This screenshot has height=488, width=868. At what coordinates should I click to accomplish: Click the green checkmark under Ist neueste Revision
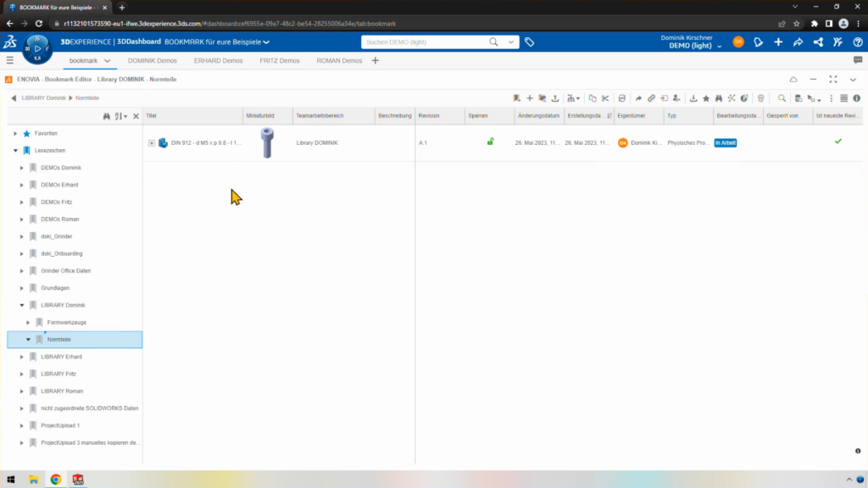837,141
